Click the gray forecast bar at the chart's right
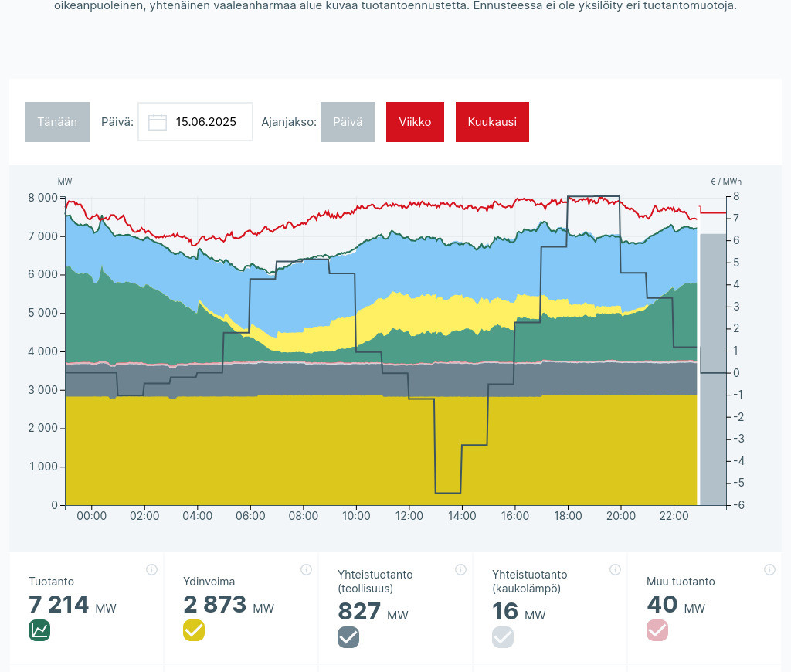 712,371
